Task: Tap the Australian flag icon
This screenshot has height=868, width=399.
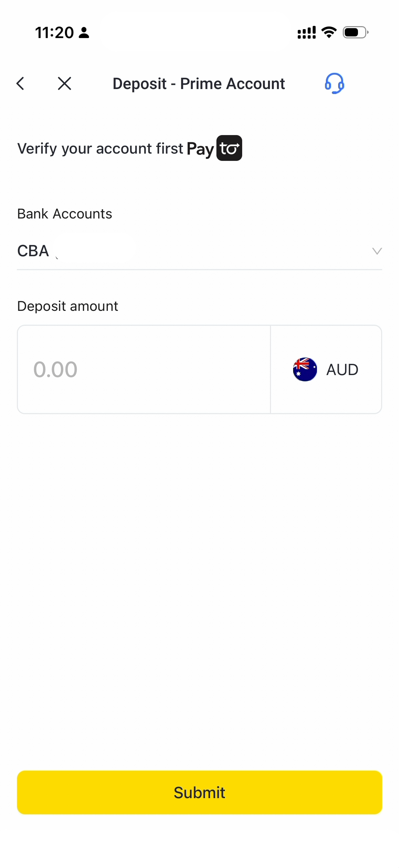Action: pyautogui.click(x=305, y=369)
